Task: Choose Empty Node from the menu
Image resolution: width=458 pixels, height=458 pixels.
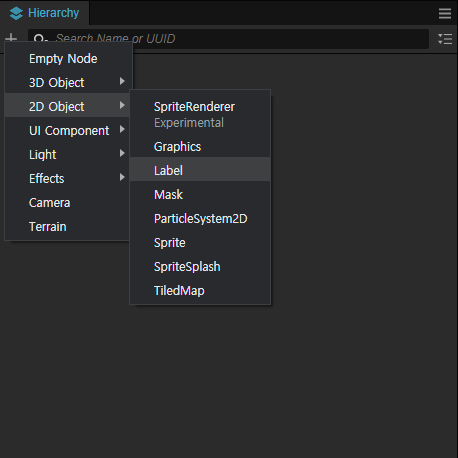Action: pos(69,59)
